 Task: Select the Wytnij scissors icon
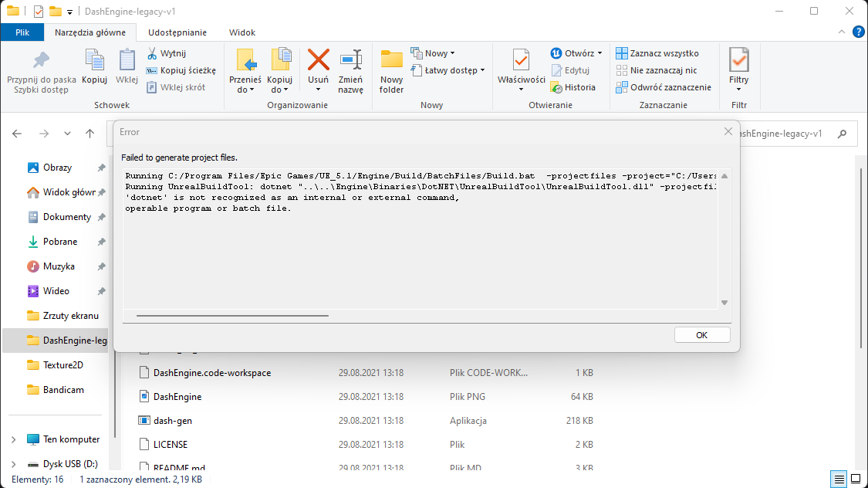pyautogui.click(x=152, y=53)
